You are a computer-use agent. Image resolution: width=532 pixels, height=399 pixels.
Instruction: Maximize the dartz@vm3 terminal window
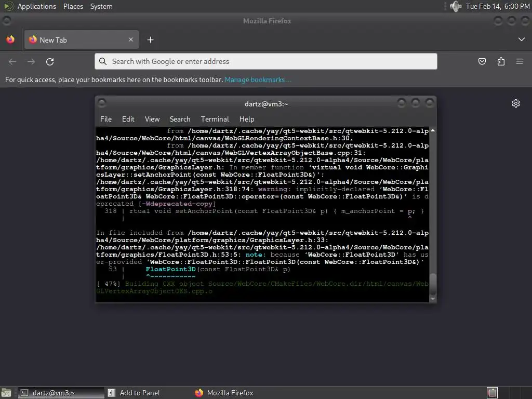(x=416, y=102)
